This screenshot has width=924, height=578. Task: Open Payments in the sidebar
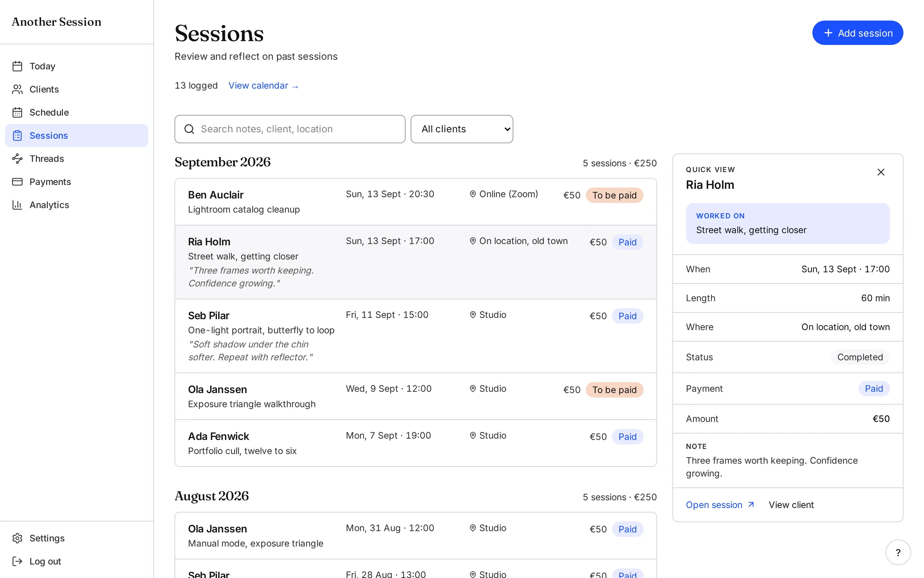[76, 182]
